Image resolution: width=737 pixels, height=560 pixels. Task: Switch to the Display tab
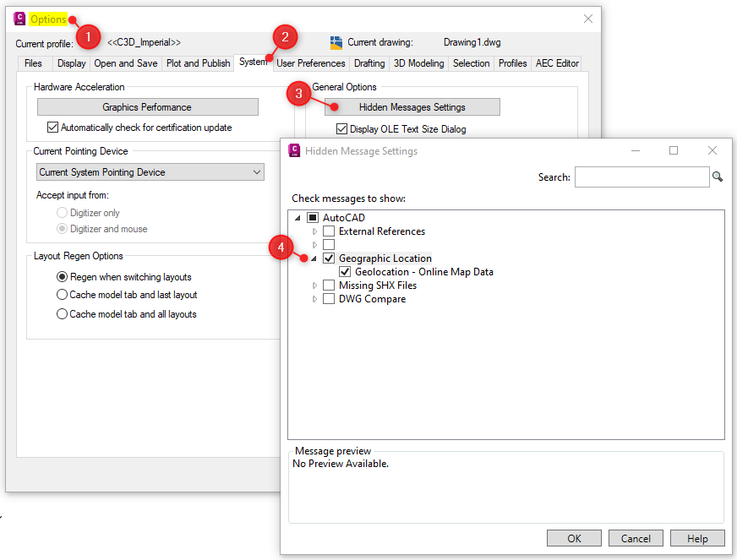pos(72,63)
